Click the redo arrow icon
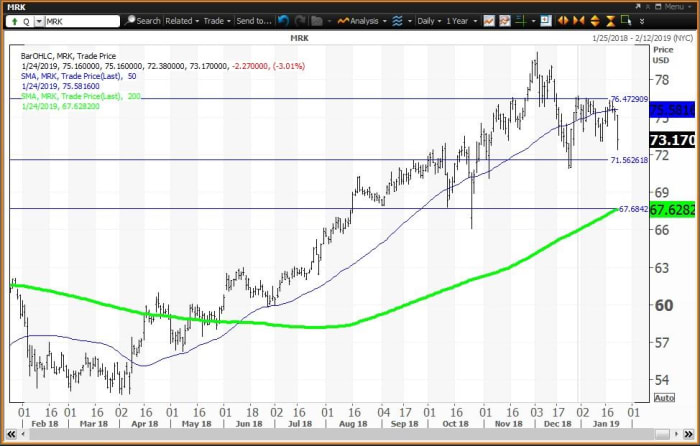Image resolution: width=700 pixels, height=446 pixels. click(298, 20)
